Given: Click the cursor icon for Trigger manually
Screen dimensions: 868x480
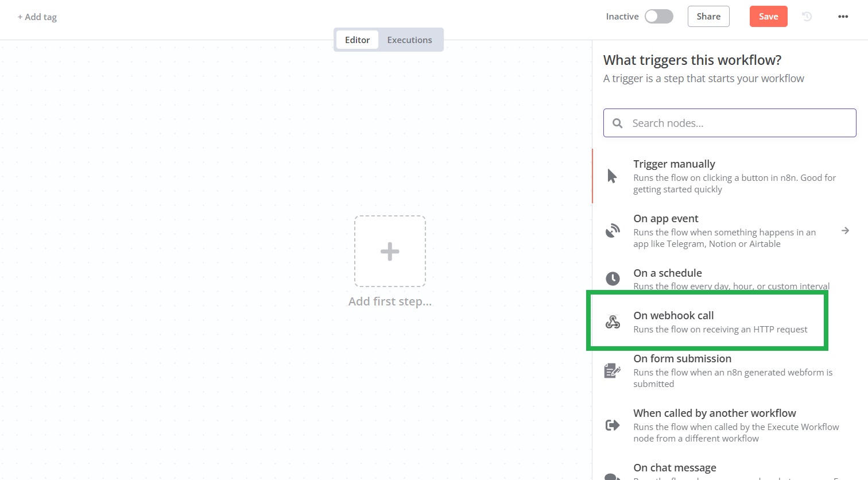Looking at the screenshot, I should coord(612,176).
